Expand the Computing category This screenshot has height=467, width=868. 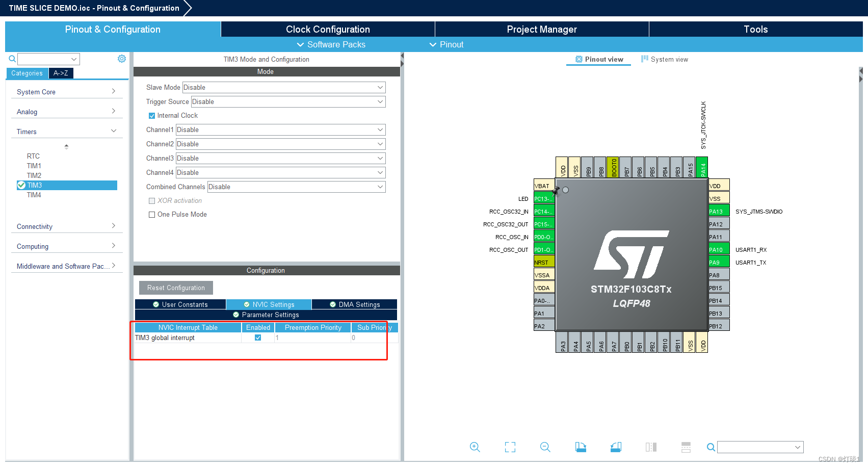(66, 246)
